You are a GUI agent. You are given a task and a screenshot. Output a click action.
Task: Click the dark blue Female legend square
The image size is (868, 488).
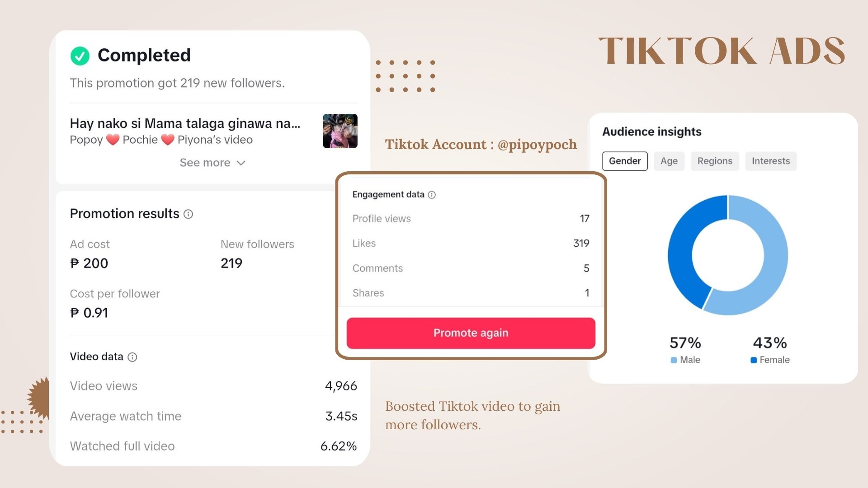point(754,360)
